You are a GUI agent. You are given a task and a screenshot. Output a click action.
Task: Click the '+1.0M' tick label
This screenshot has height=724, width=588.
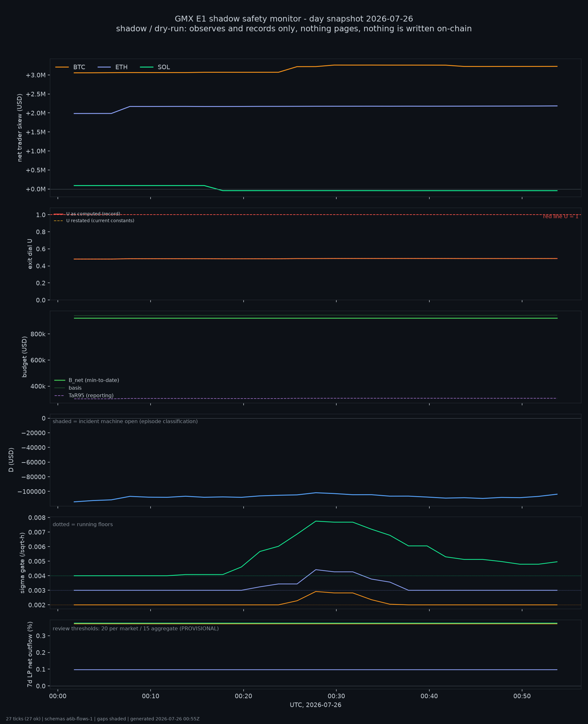tap(36, 151)
